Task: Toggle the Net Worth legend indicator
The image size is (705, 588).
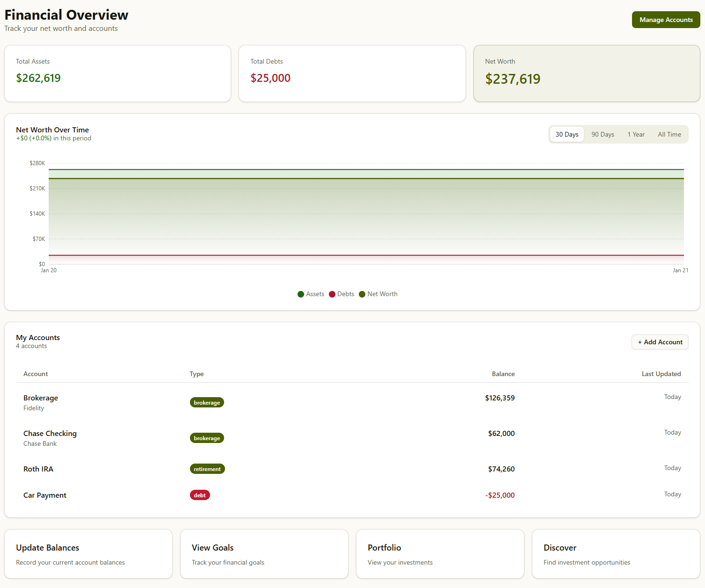Action: pyautogui.click(x=378, y=294)
